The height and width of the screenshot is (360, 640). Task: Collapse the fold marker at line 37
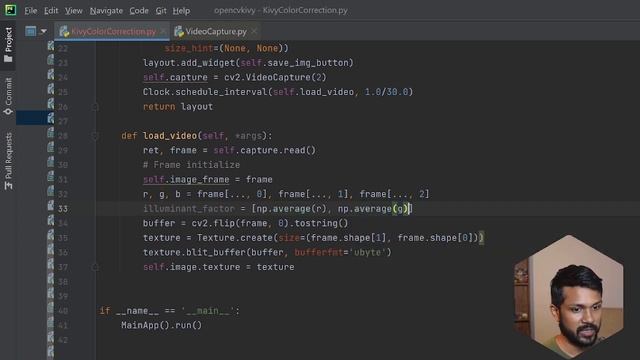pos(95,267)
